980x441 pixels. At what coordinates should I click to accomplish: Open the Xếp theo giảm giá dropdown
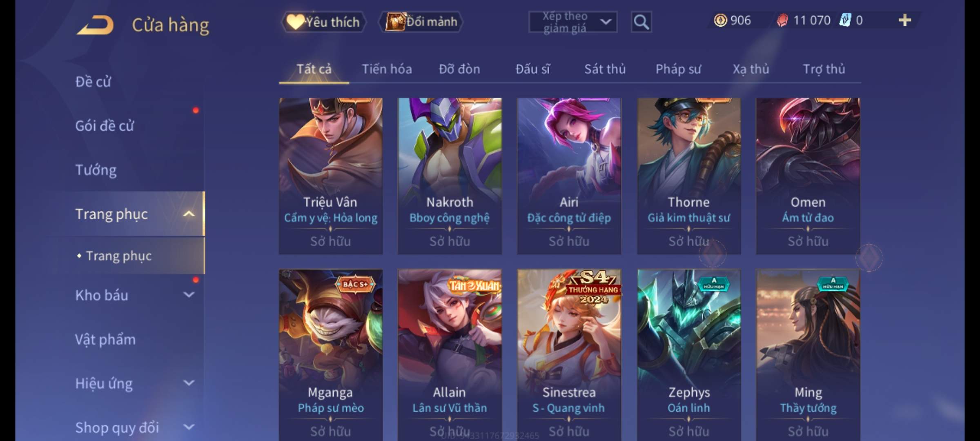pyautogui.click(x=573, y=22)
